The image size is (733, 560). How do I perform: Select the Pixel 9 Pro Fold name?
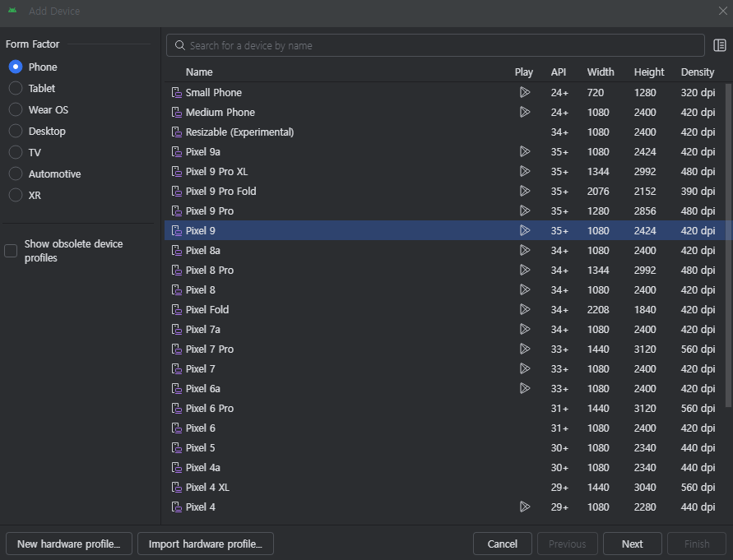click(x=220, y=191)
